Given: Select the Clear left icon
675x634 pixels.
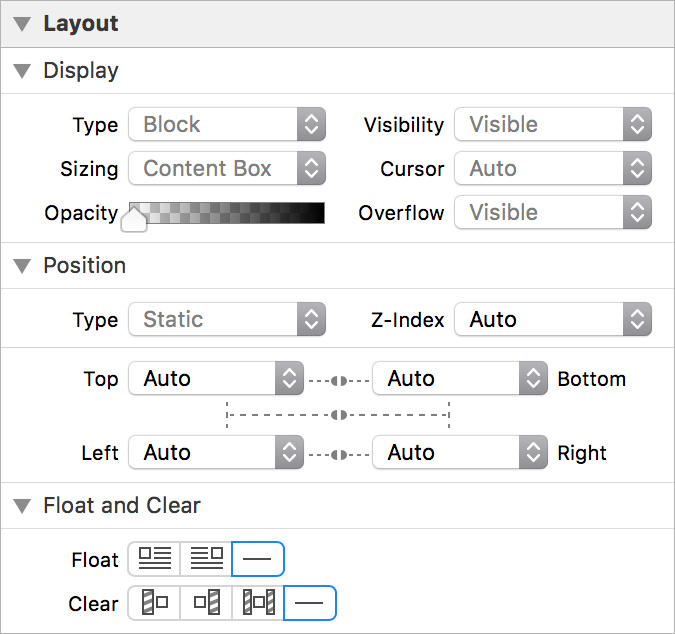Looking at the screenshot, I should coord(154,604).
